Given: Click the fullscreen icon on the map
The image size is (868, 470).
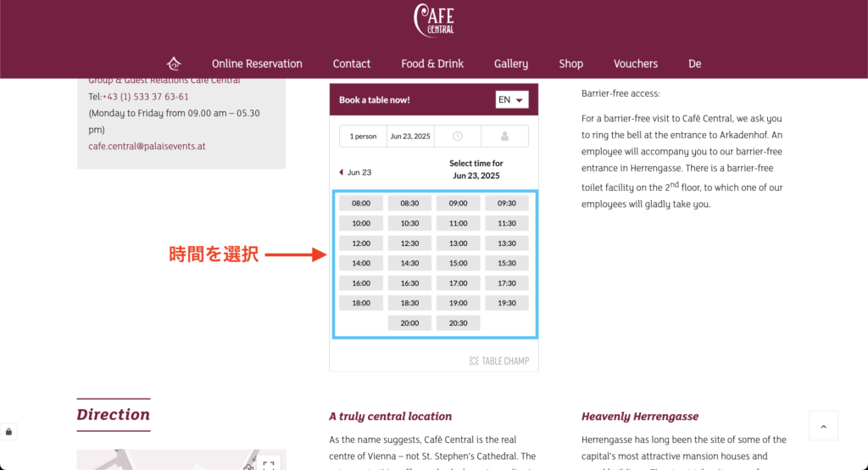Looking at the screenshot, I should (x=269, y=464).
